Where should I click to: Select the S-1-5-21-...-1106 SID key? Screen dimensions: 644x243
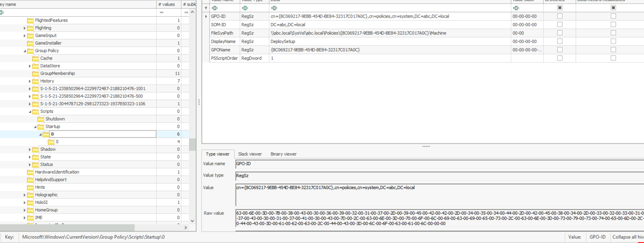(x=92, y=104)
